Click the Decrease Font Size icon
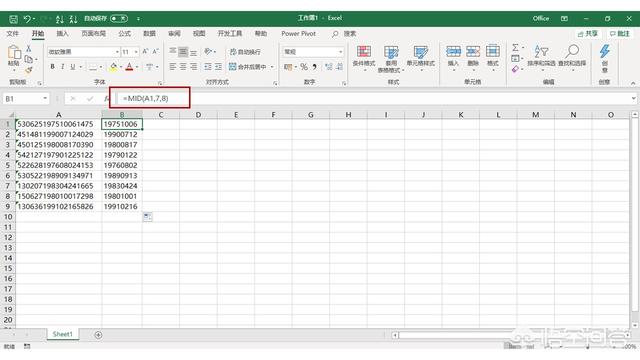Screen dimensions: 640x360 point(156,52)
